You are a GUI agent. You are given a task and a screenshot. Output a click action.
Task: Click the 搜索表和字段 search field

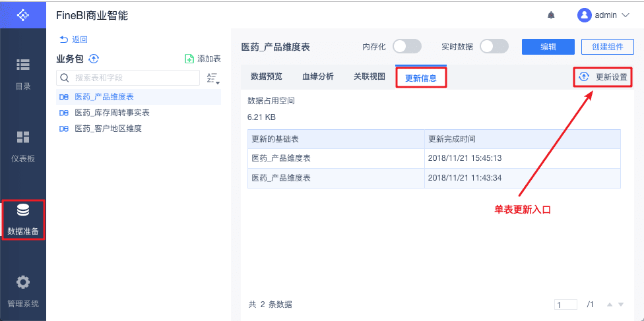pyautogui.click(x=134, y=78)
